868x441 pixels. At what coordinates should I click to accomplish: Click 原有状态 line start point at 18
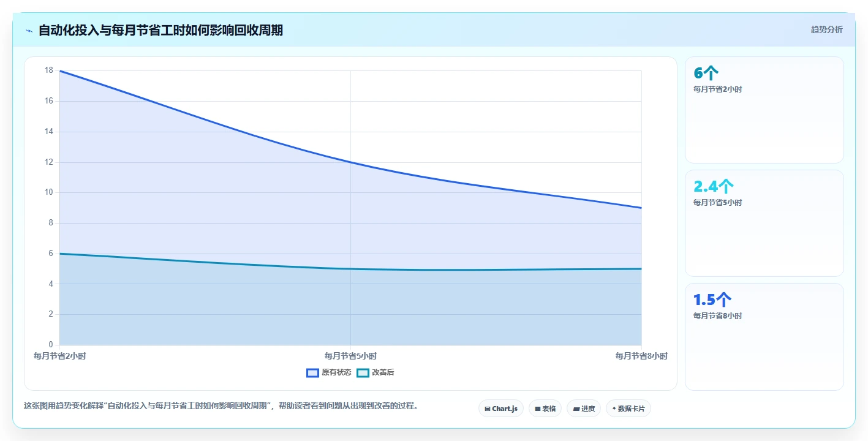pos(59,71)
